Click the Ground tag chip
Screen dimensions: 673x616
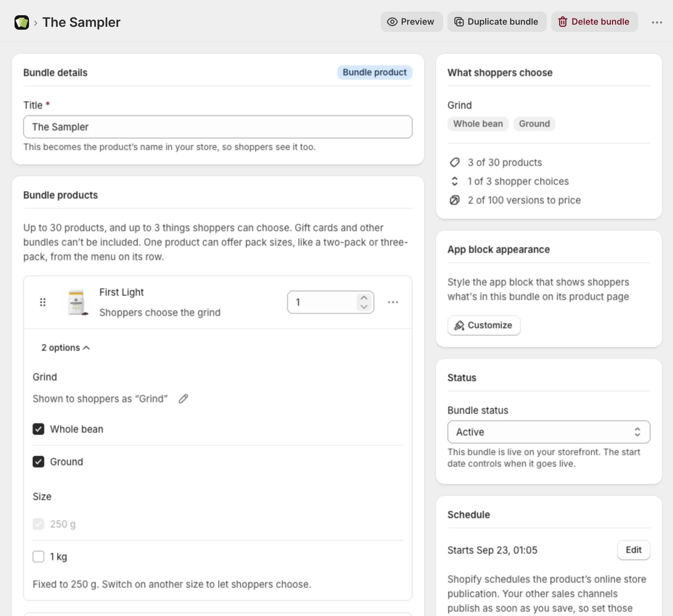534,124
